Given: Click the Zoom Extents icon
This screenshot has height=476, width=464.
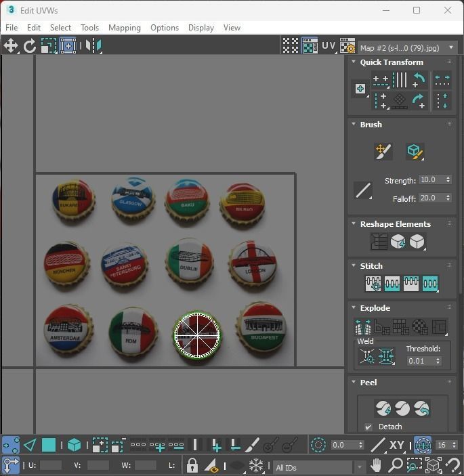Looking at the screenshot, I should click(x=434, y=465).
